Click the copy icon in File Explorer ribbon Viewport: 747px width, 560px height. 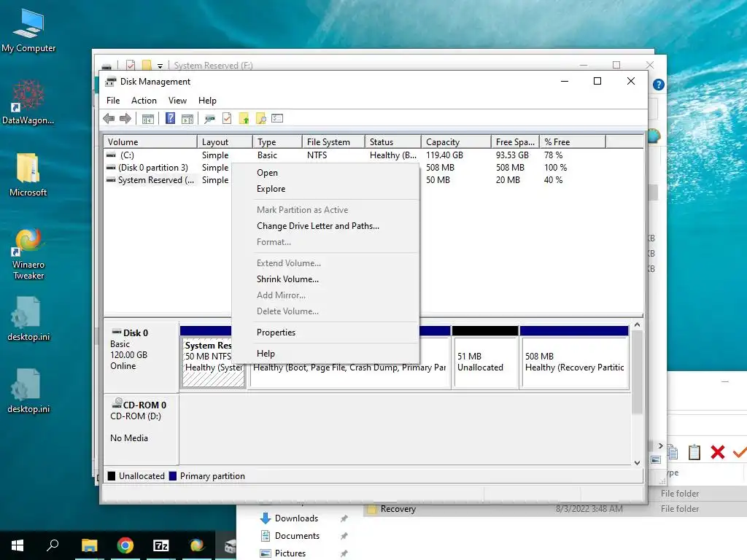[673, 452]
